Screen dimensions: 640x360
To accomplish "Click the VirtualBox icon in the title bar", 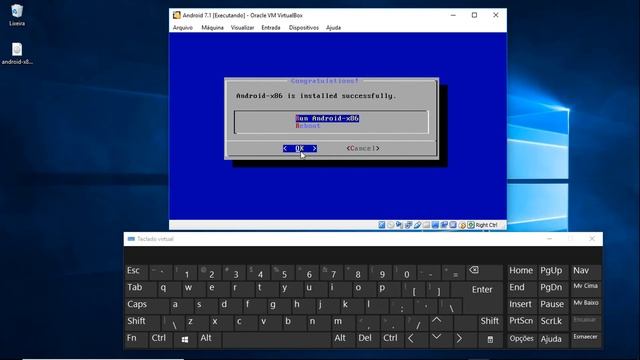I will (x=176, y=15).
